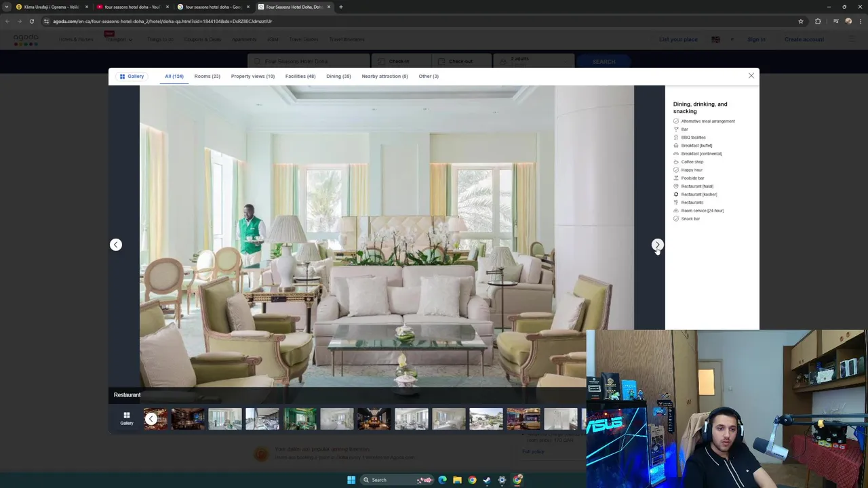Switch to the Google four seasons hotel doha tab

(x=213, y=7)
